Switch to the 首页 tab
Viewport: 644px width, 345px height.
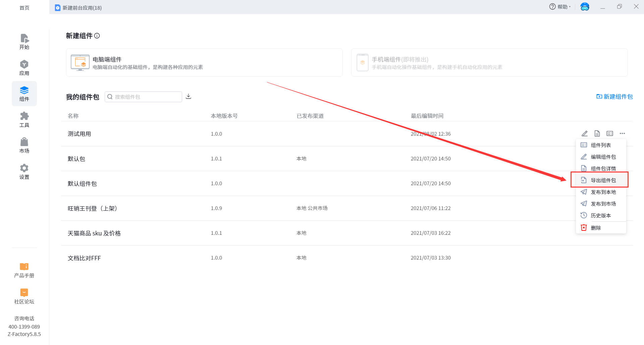(x=24, y=8)
